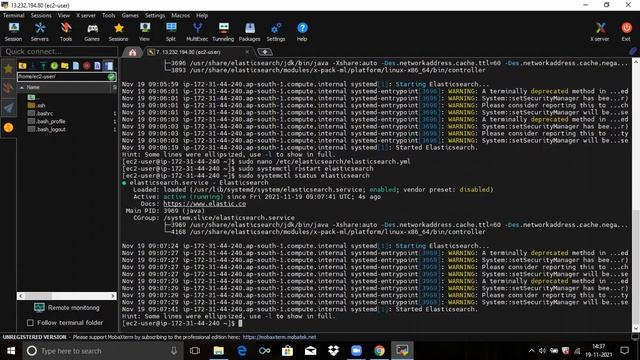Open the Tools toolbar icon
The image size is (640, 360).
pyautogui.click(x=66, y=32)
